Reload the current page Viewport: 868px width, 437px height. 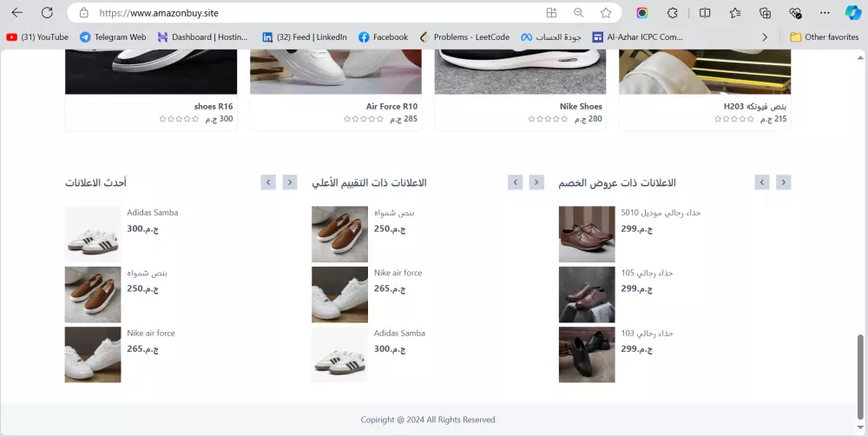pyautogui.click(x=47, y=13)
